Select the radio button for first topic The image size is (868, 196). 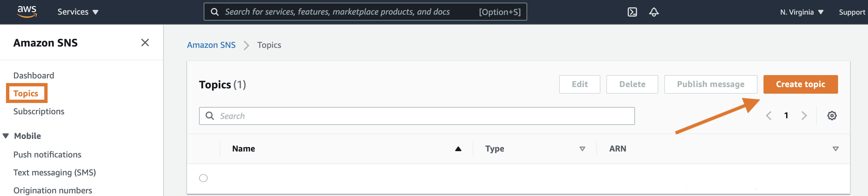click(203, 178)
